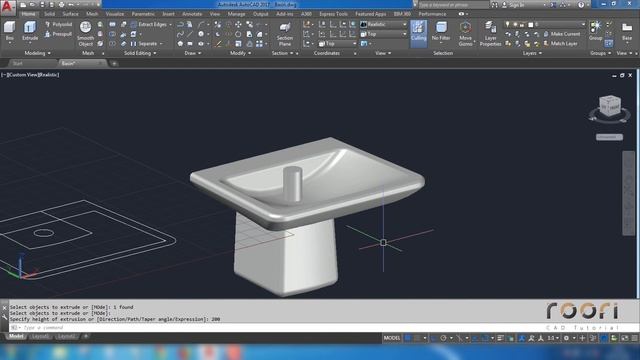640x360 pixels.
Task: Click the Make Current layer button
Action: coord(562,34)
